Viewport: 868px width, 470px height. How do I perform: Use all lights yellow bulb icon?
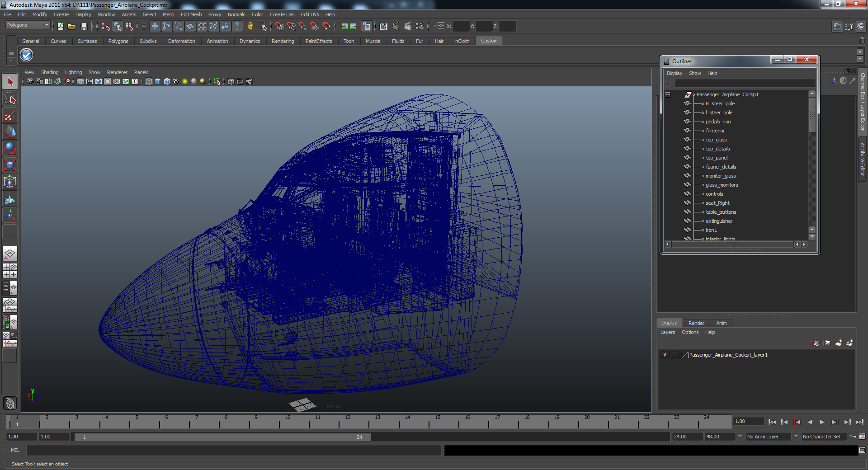pos(185,81)
